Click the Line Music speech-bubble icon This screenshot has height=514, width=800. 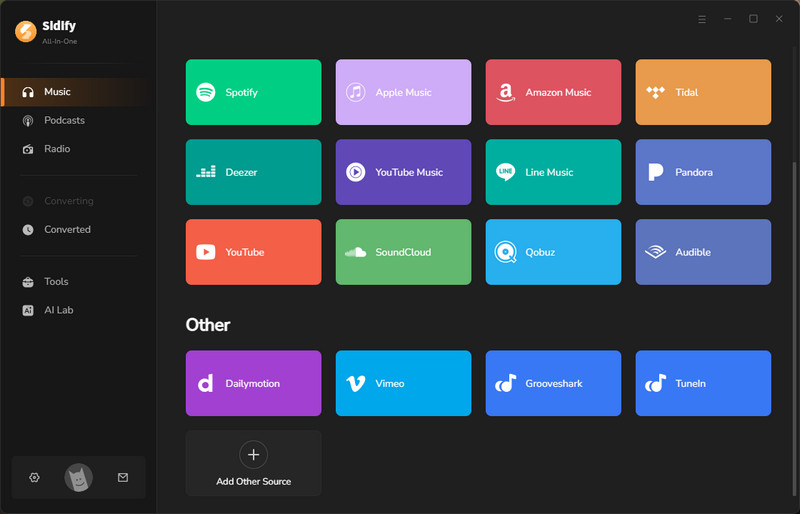[x=505, y=172]
